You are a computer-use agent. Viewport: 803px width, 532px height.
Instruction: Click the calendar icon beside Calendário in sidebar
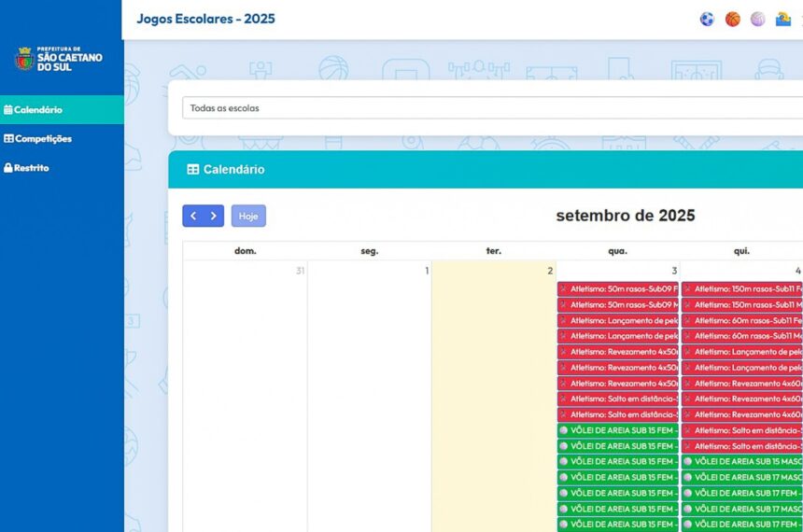(8, 109)
